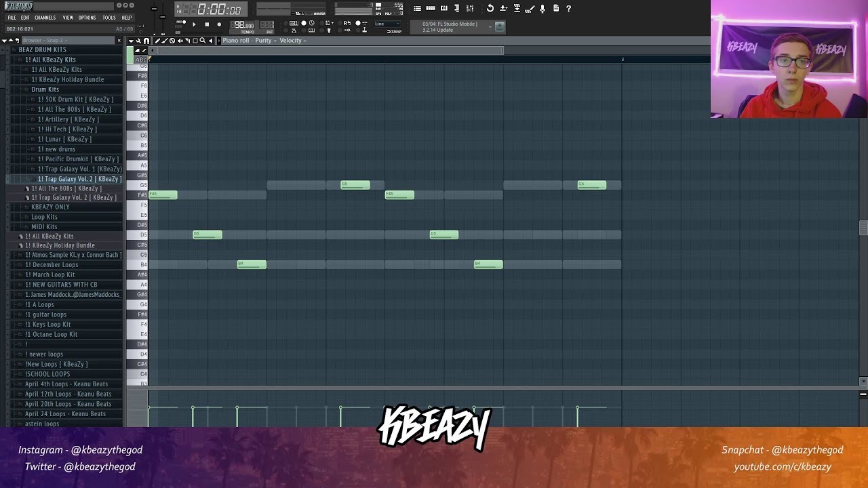Open the EDIT menu
This screenshot has height=488, width=868.
point(25,18)
